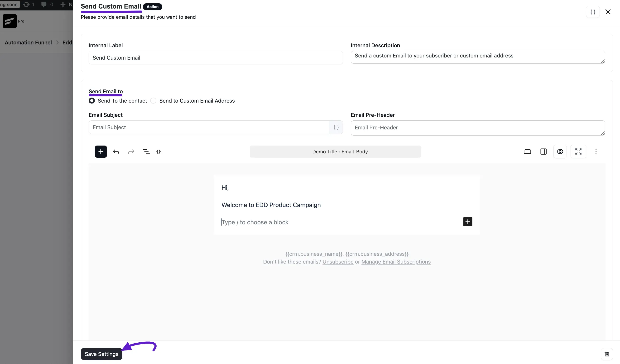
Task: Close the Send Custom Email panel
Action: 608,12
